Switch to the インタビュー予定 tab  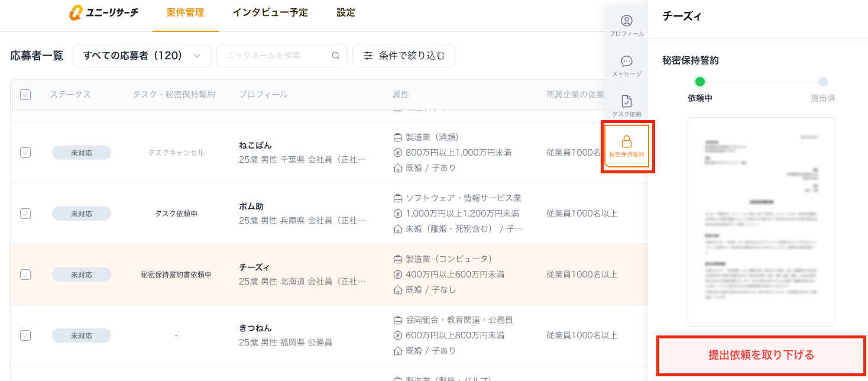[x=270, y=12]
